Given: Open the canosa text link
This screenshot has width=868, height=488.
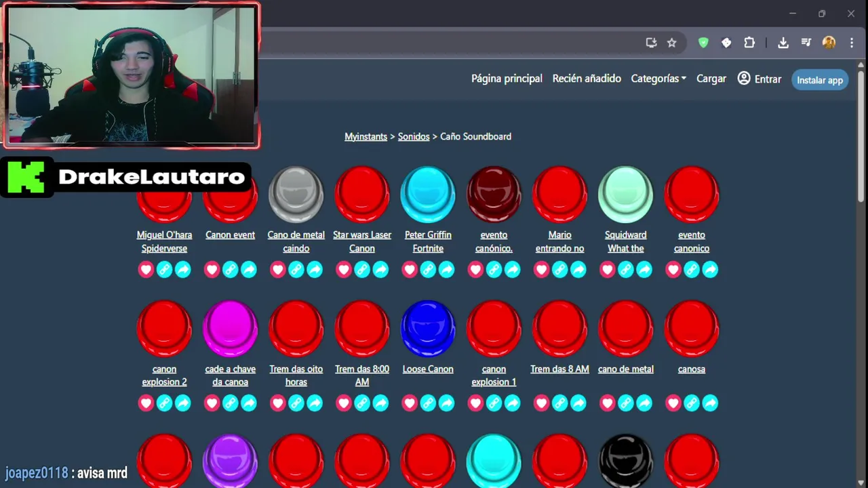Looking at the screenshot, I should click(x=692, y=369).
